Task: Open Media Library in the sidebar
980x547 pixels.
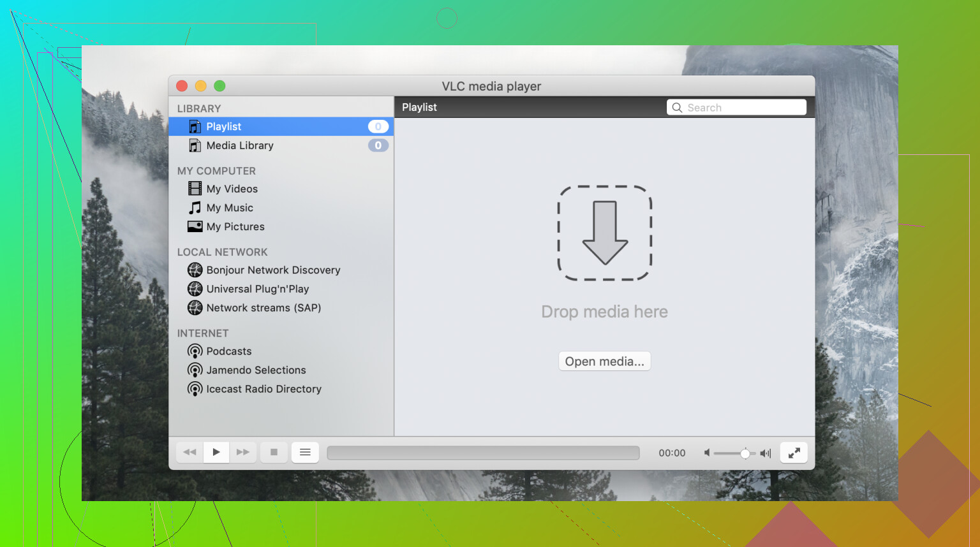Action: tap(281, 146)
